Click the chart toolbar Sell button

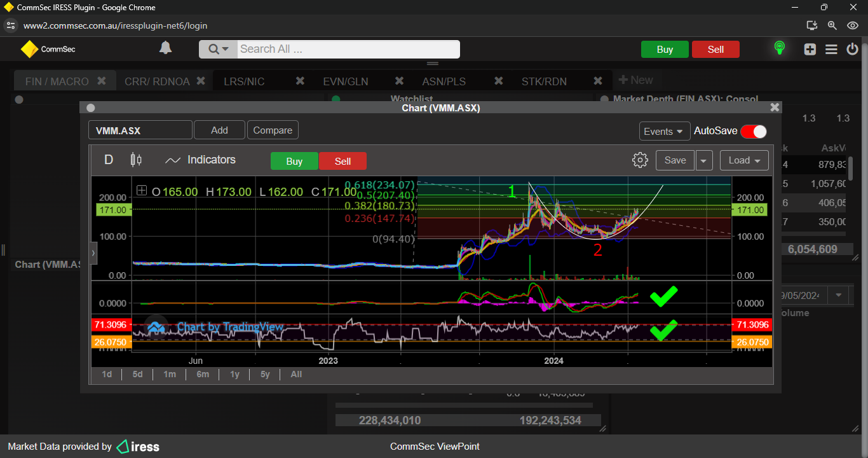[342, 161]
